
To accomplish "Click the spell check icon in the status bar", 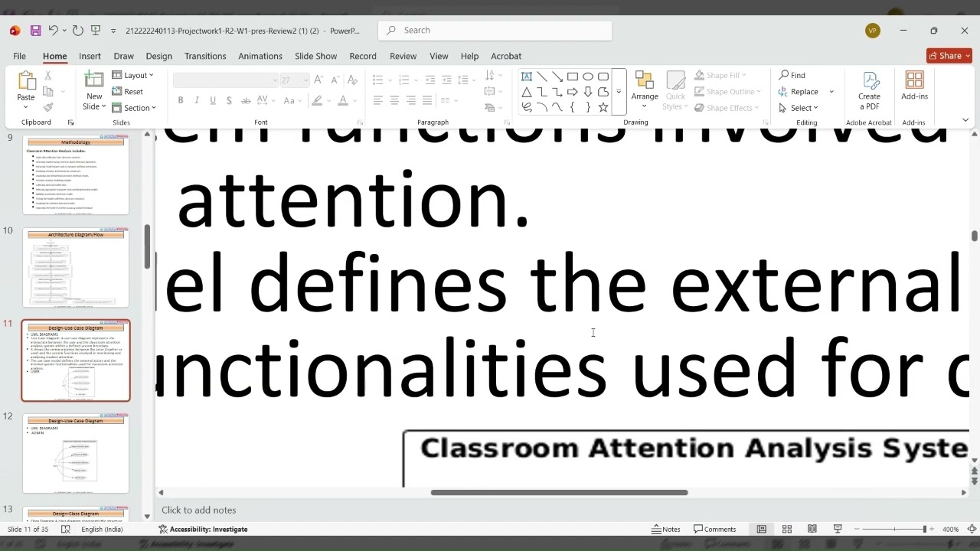I will [x=66, y=529].
